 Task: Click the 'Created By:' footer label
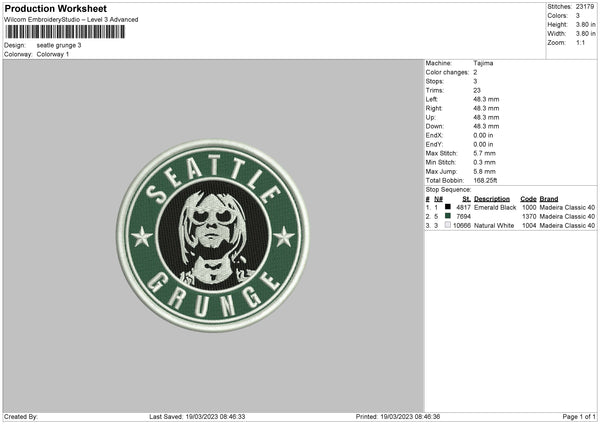21,416
